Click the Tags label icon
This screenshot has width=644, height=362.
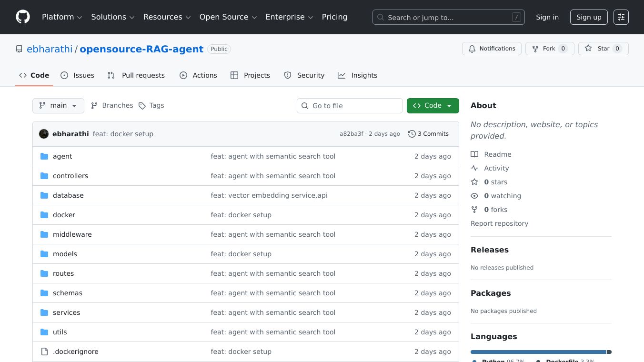[142, 105]
